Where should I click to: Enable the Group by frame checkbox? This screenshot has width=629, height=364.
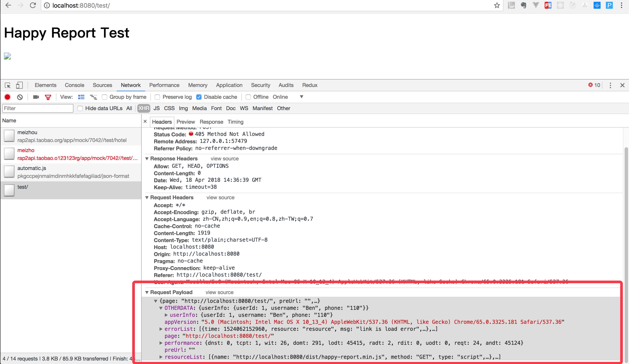[104, 97]
